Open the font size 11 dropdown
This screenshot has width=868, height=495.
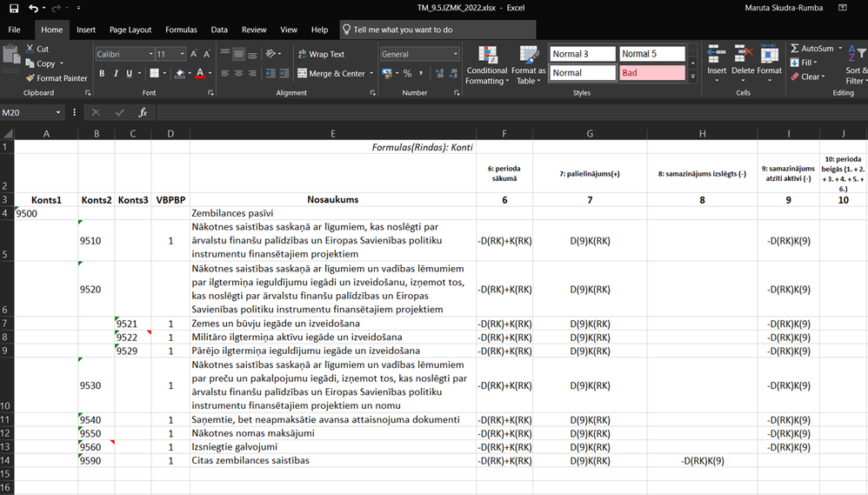coord(182,54)
